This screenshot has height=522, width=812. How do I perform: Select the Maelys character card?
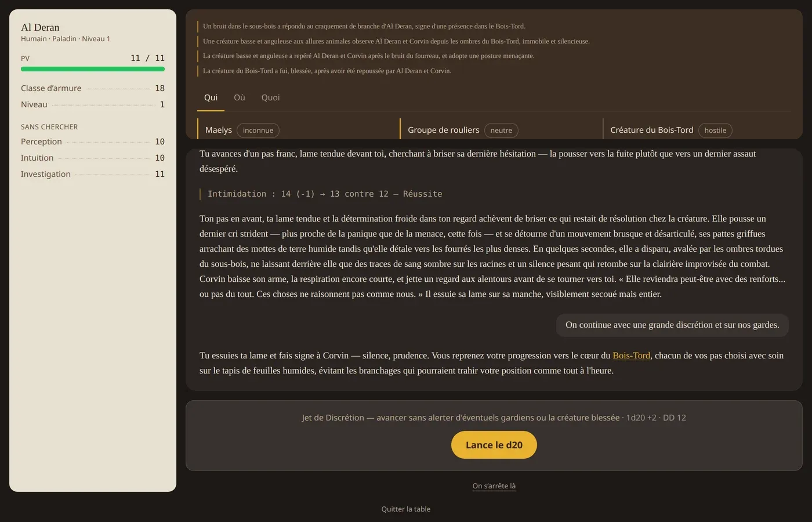[x=293, y=130]
